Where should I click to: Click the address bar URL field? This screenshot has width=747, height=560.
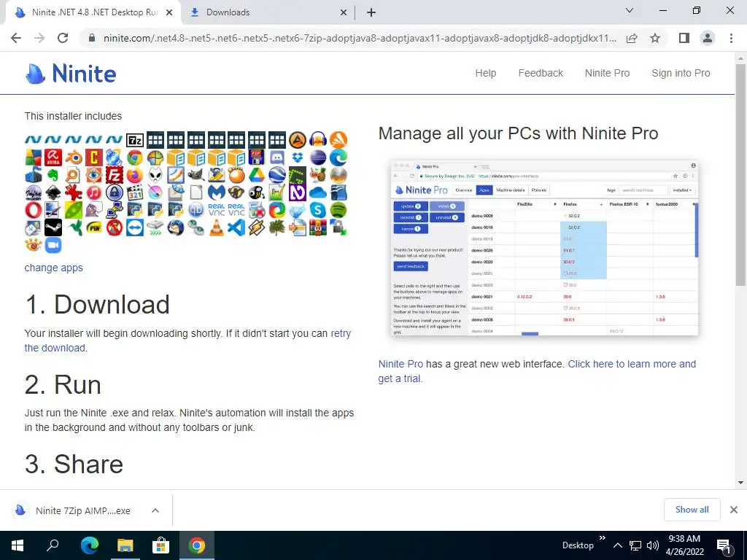360,38
